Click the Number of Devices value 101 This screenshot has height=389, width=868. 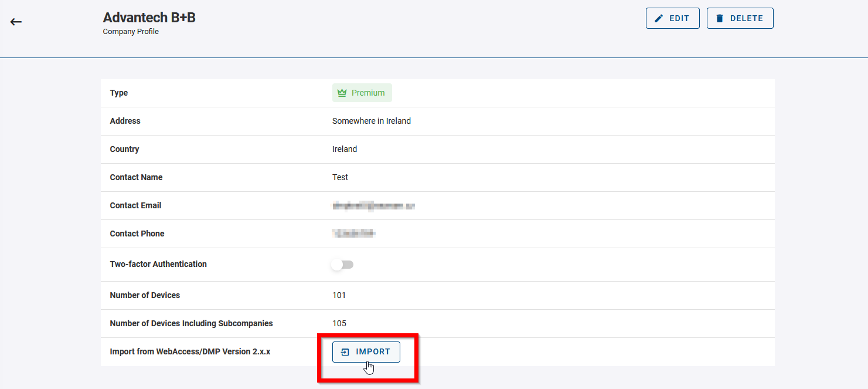coord(339,295)
